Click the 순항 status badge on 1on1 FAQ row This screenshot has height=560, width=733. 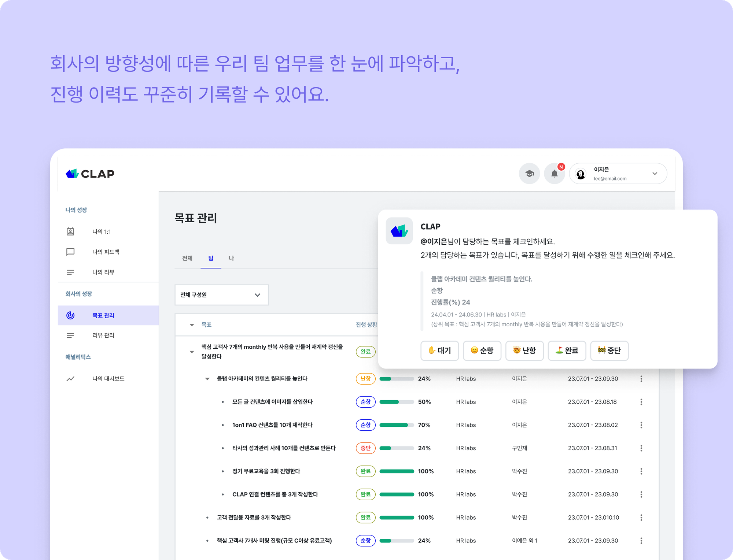365,425
